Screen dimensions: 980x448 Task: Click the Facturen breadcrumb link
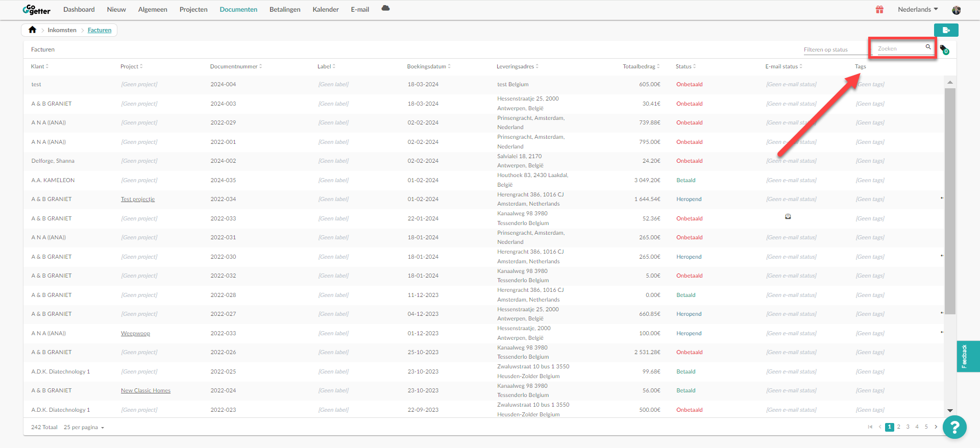click(100, 30)
